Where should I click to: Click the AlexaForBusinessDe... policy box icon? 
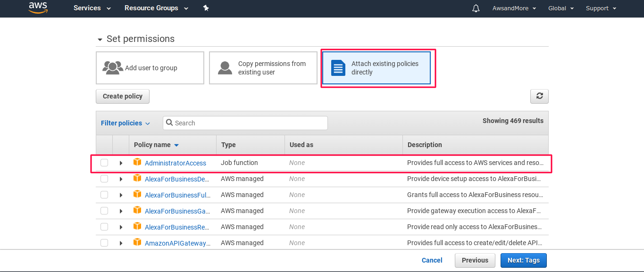pos(137,178)
